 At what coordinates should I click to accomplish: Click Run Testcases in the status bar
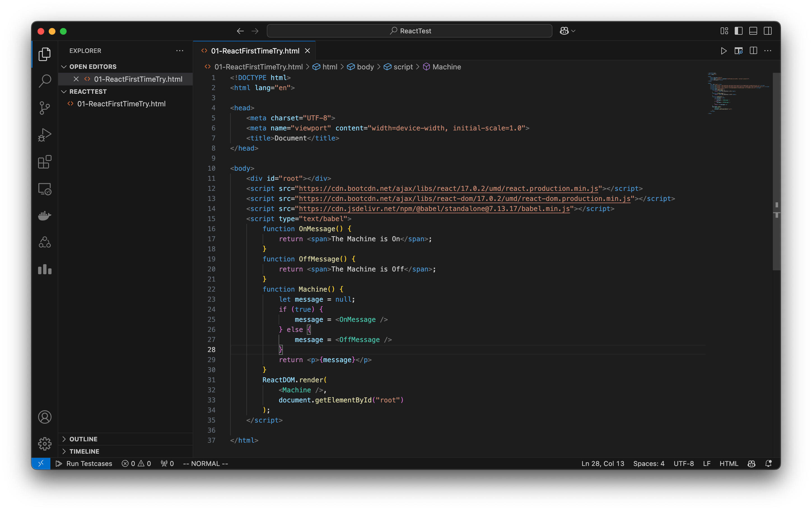84,463
